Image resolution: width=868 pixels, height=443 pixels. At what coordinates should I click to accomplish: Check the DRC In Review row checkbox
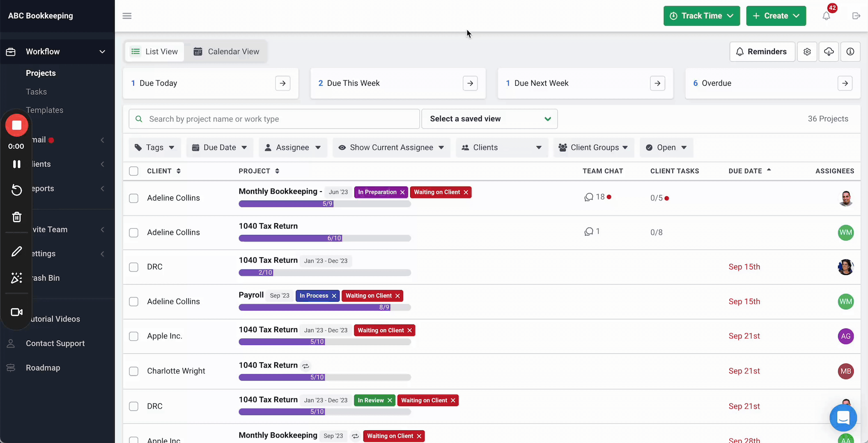134,406
